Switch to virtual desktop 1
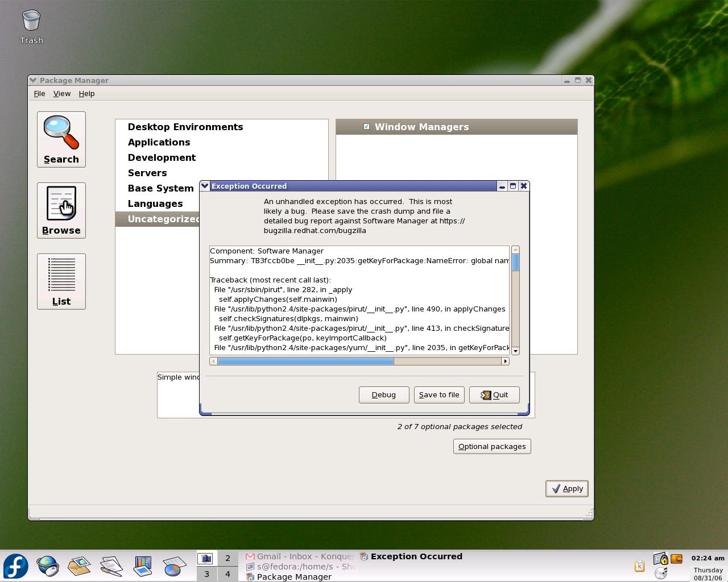This screenshot has width=728, height=582. click(x=206, y=559)
